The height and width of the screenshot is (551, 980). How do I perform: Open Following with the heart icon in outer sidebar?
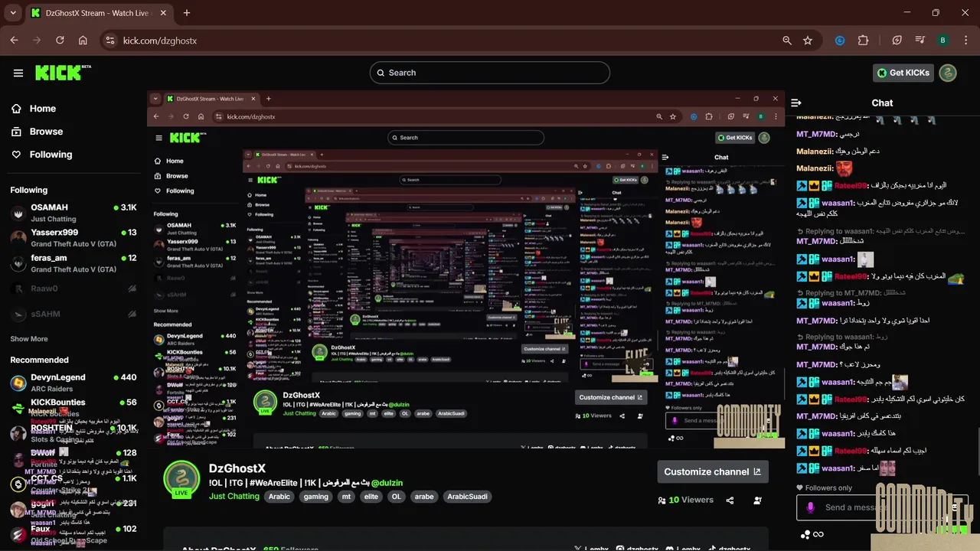[43, 155]
